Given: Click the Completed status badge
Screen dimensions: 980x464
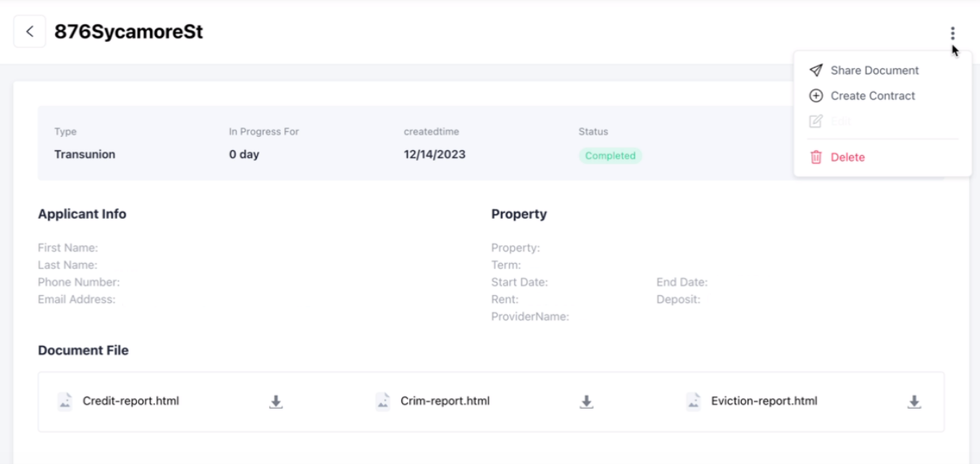Looking at the screenshot, I should tap(610, 155).
